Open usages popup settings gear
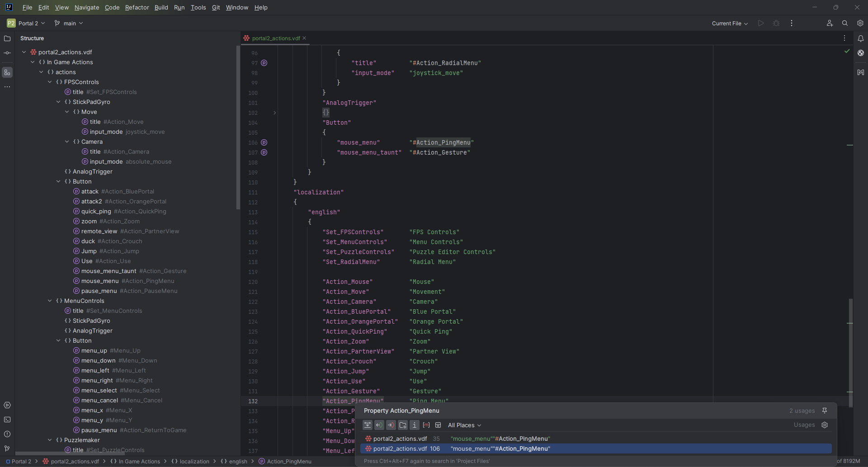Screen dimensions: 868x467 (825, 425)
